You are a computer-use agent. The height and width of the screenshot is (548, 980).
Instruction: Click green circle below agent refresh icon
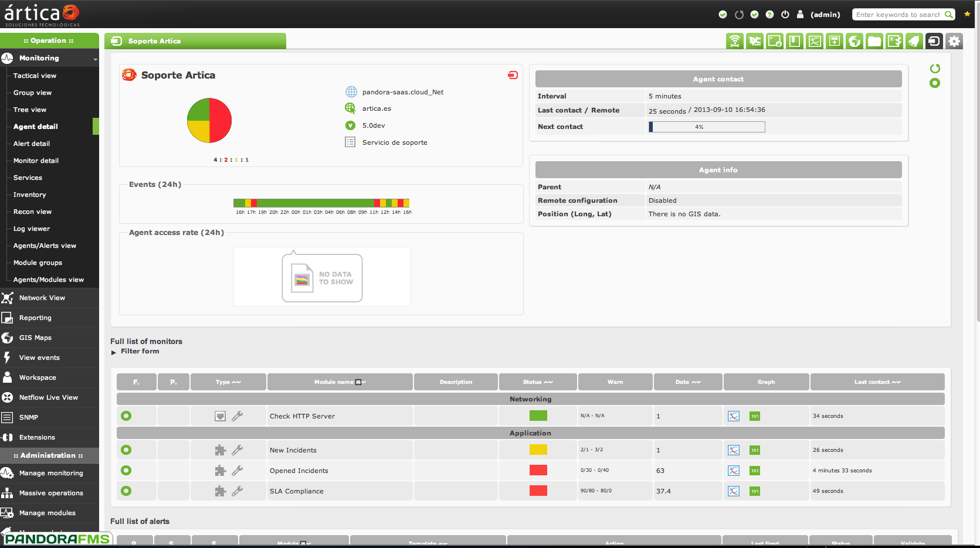(x=935, y=83)
